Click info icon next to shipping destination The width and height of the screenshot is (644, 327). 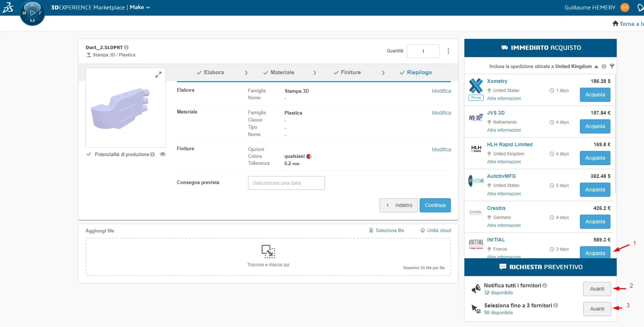tap(604, 66)
